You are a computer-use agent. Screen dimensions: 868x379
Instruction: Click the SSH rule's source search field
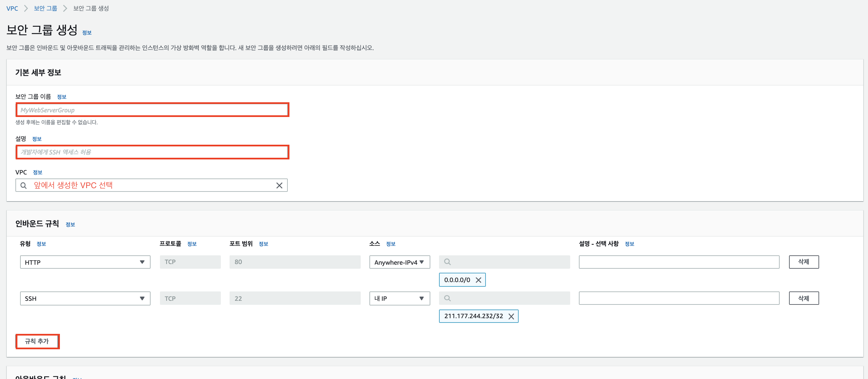(x=504, y=298)
